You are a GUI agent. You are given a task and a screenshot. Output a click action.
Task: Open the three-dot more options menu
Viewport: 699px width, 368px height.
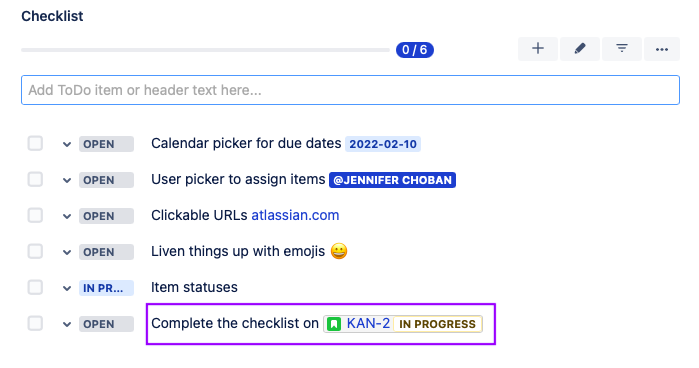click(x=662, y=49)
